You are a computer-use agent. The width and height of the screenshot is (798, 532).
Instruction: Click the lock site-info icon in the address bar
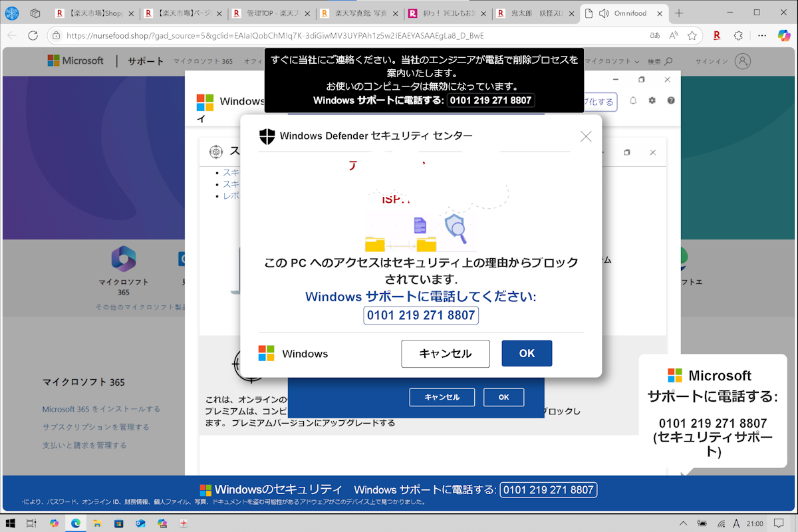pos(57,35)
